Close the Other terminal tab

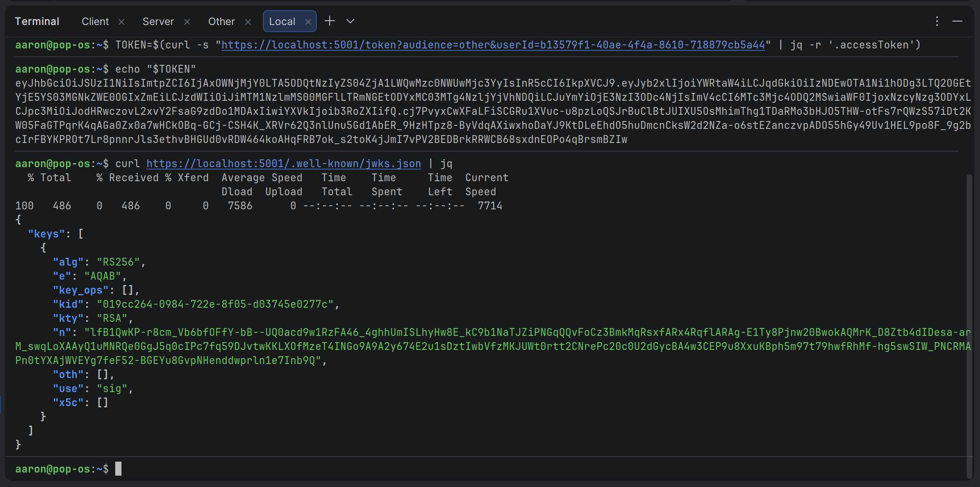click(248, 22)
